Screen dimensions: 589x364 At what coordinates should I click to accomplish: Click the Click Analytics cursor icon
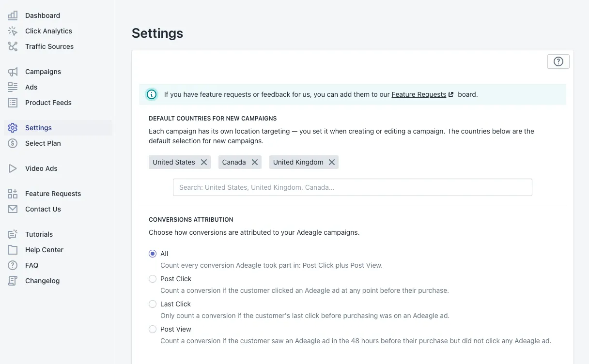coord(13,31)
